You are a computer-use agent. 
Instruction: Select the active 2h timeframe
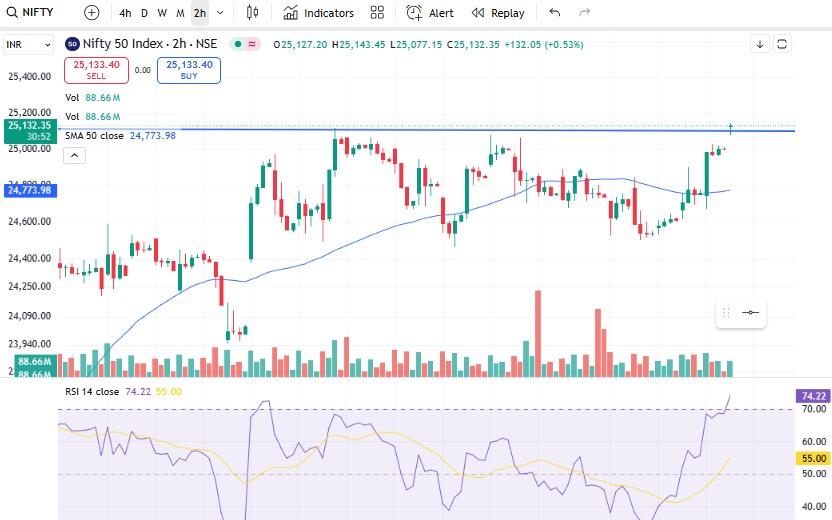(200, 13)
